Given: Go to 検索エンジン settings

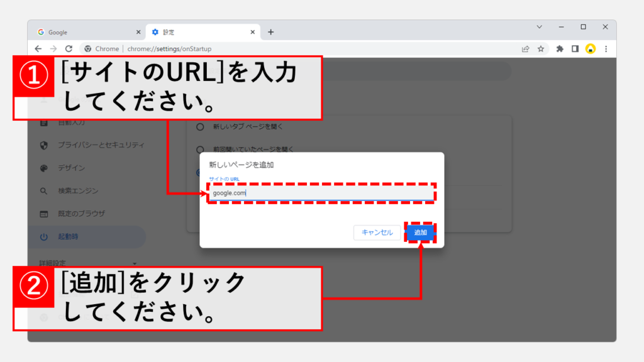Looking at the screenshot, I should tap(77, 190).
